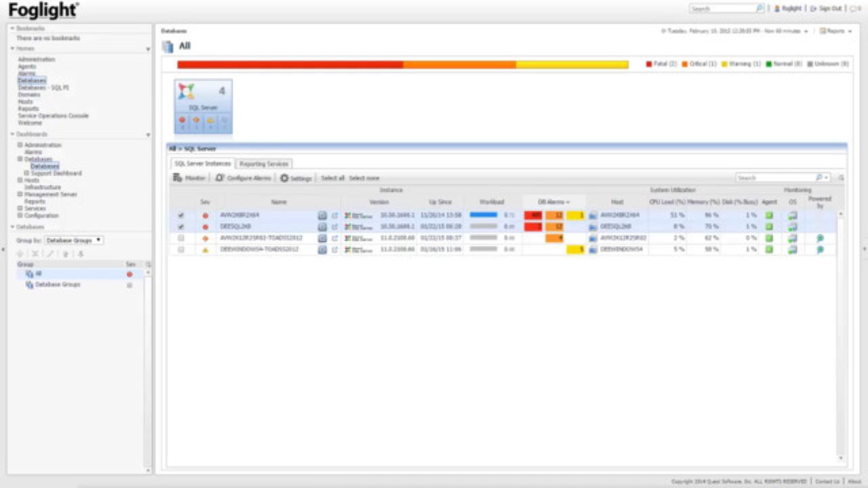Click yellow warning alarm count for DEEWINDOWS4-TOADSS2012
Viewport: 868px width, 488px height.
[576, 249]
